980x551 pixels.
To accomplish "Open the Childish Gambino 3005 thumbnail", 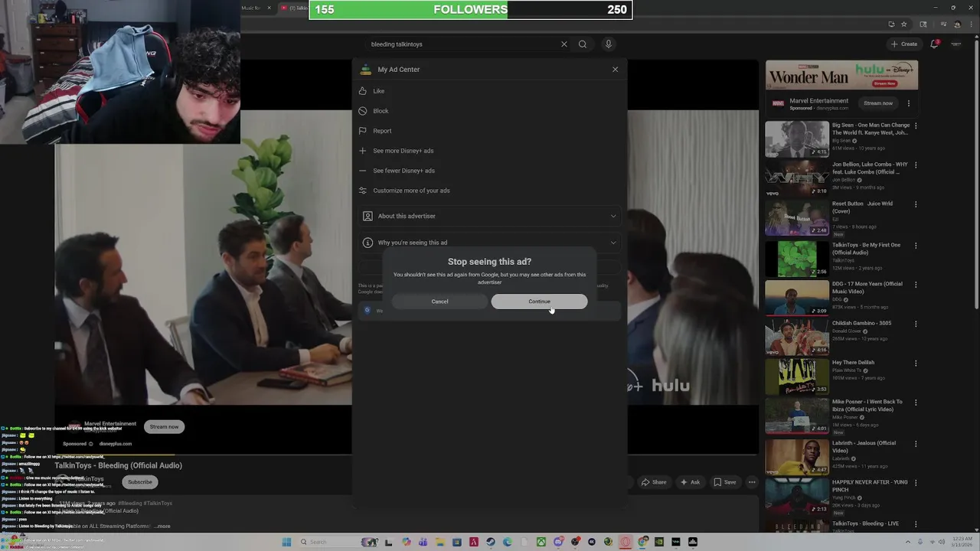I will click(x=797, y=337).
